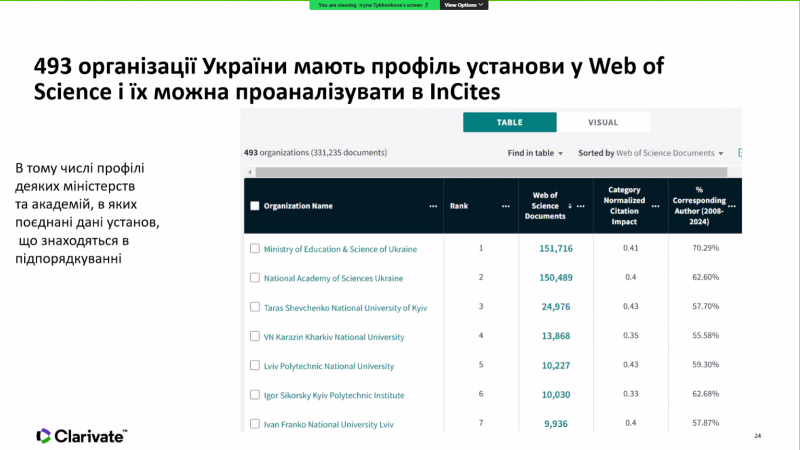Switch to the TABLE tab

(510, 122)
